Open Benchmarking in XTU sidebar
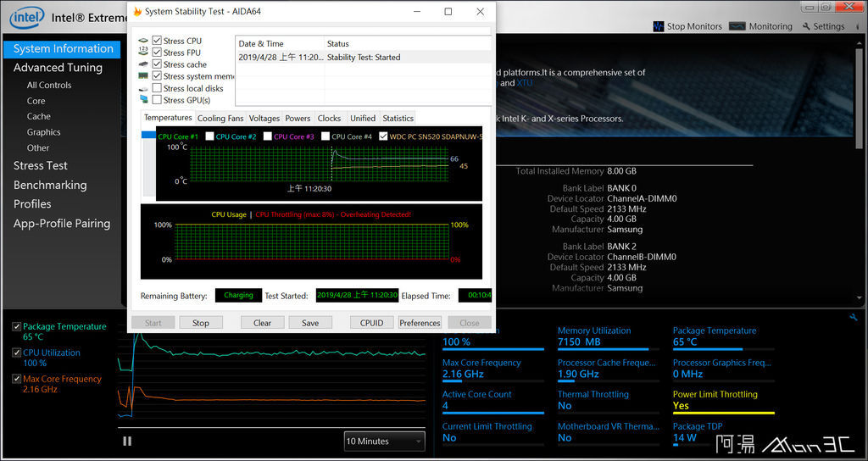 pos(50,185)
